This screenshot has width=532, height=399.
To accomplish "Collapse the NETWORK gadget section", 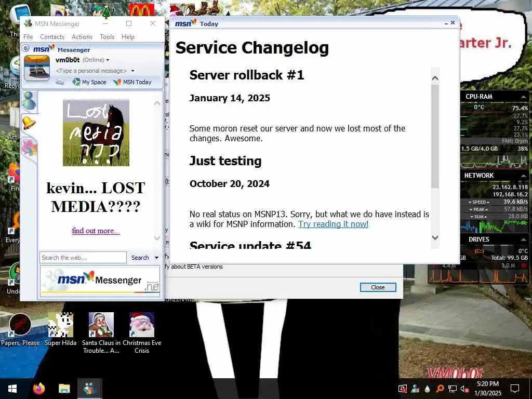I will [x=524, y=176].
